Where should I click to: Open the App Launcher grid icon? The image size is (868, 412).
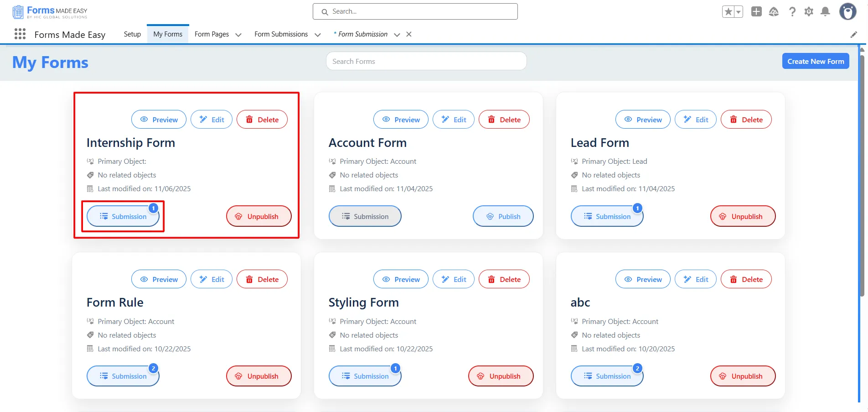coord(20,34)
